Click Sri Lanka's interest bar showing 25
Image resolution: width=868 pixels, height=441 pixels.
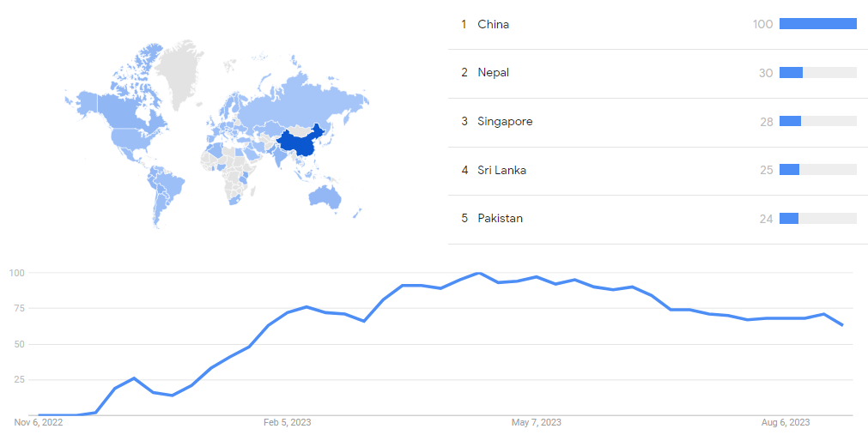click(x=817, y=170)
